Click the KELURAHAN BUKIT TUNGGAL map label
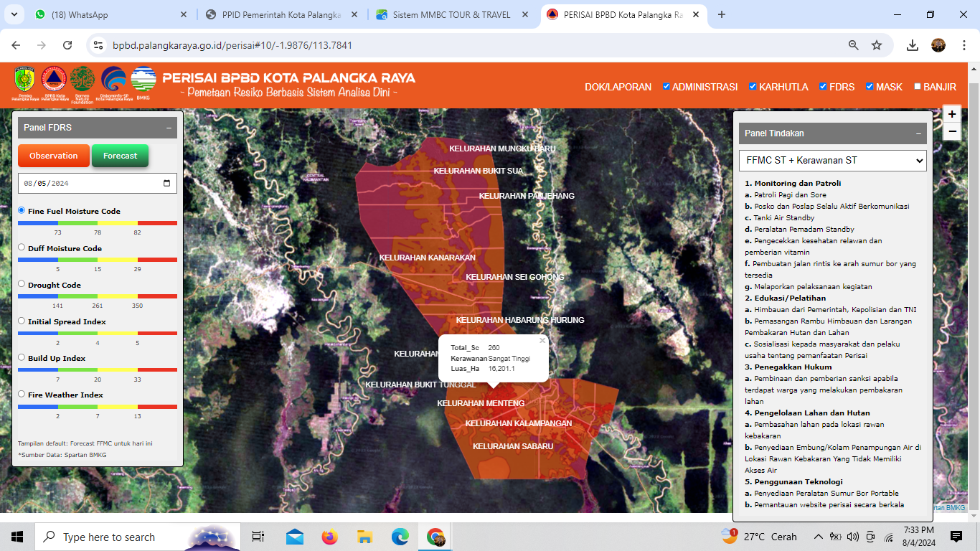Screen dimensions: 980x551 pos(420,385)
